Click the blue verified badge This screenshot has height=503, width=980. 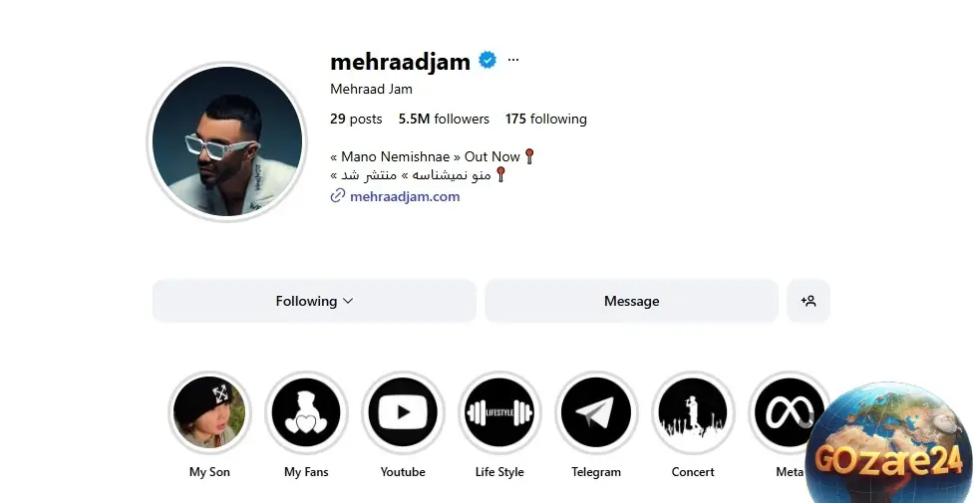(x=488, y=61)
